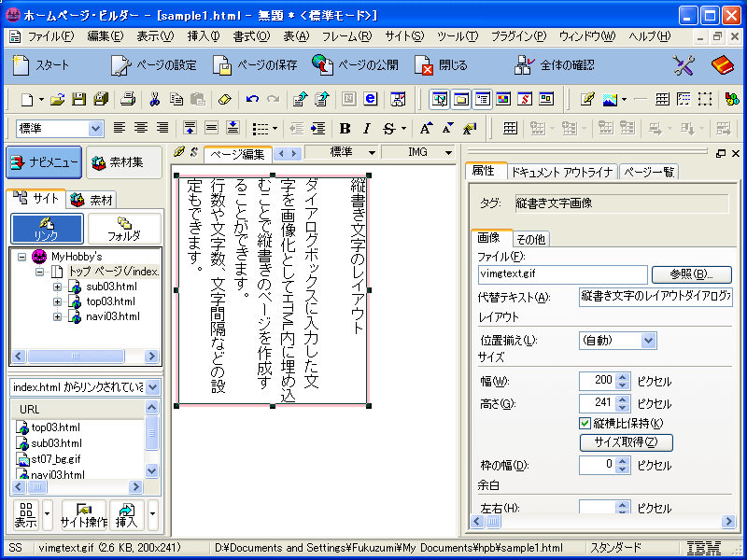The width and height of the screenshot is (747, 560).
Task: Apply Bold formatting
Action: [345, 129]
